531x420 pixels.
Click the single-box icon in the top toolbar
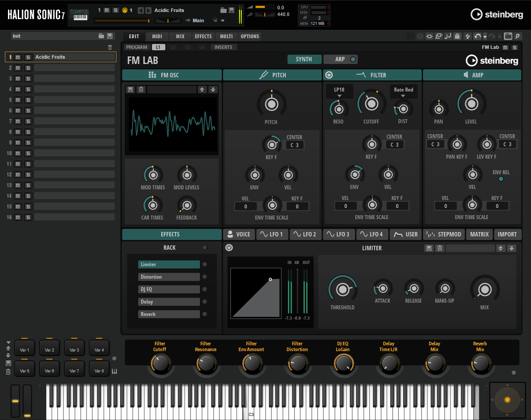point(429,36)
